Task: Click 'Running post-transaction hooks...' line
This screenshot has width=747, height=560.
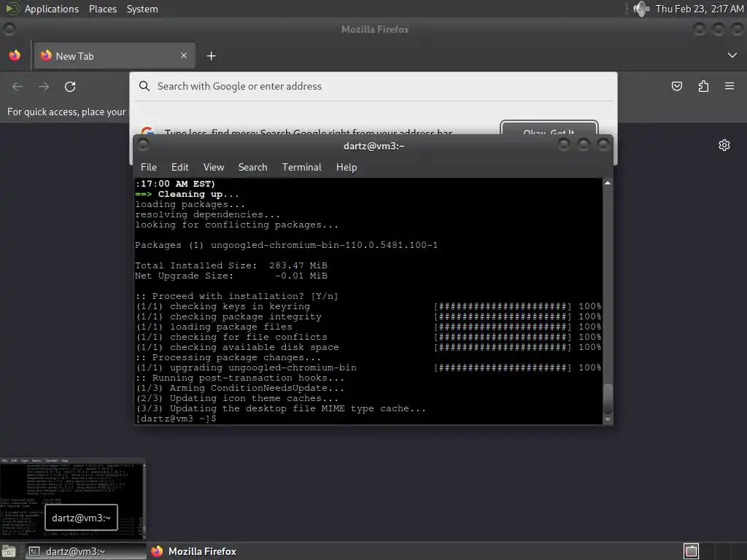Action: click(239, 378)
